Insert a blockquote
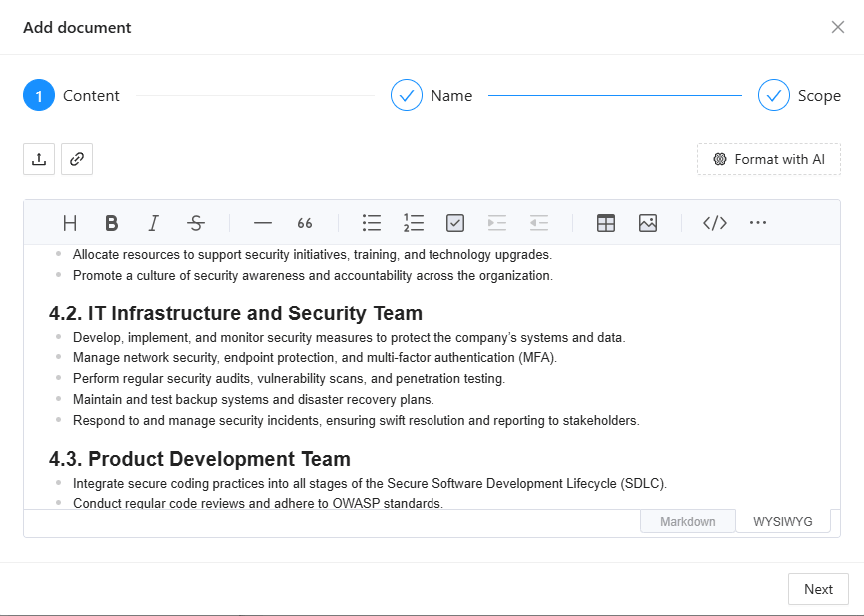This screenshot has width=864, height=616. pyautogui.click(x=305, y=222)
